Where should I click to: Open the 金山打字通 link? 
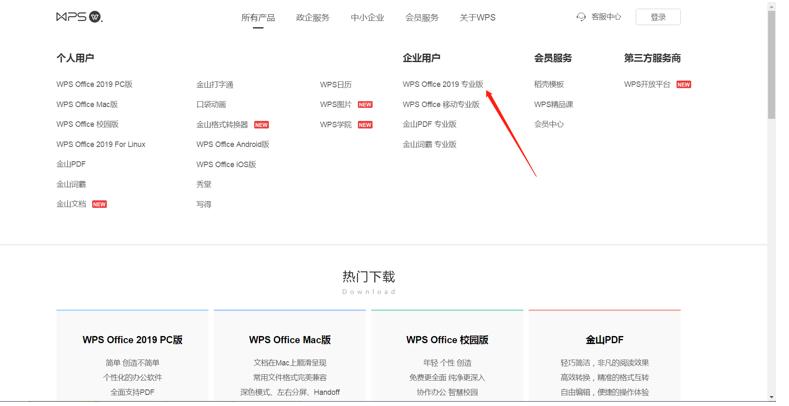[x=215, y=85]
